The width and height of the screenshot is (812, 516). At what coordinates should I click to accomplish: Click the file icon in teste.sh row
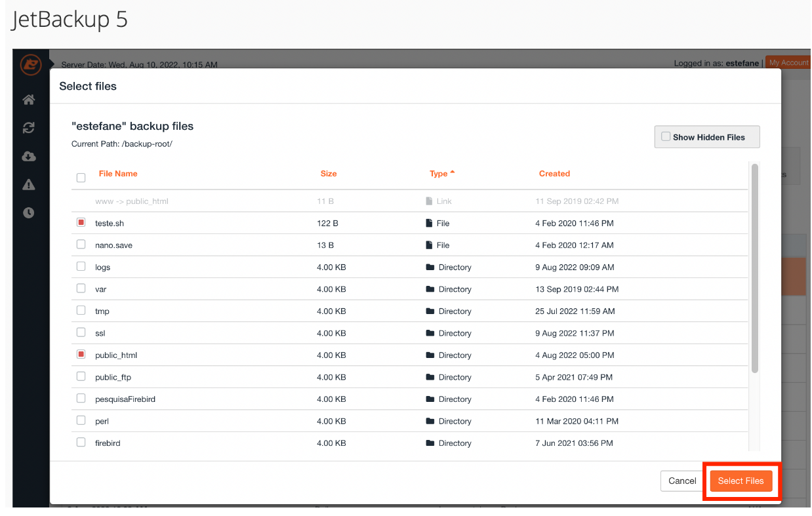[x=430, y=224]
